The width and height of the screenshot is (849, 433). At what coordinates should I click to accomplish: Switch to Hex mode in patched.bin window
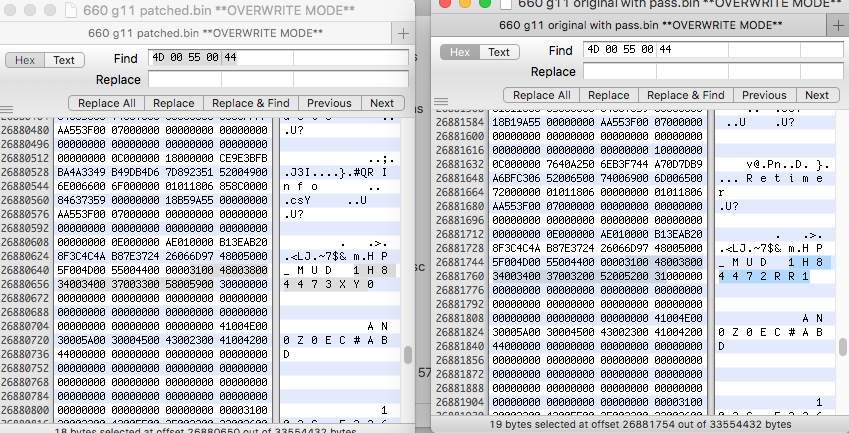[25, 60]
